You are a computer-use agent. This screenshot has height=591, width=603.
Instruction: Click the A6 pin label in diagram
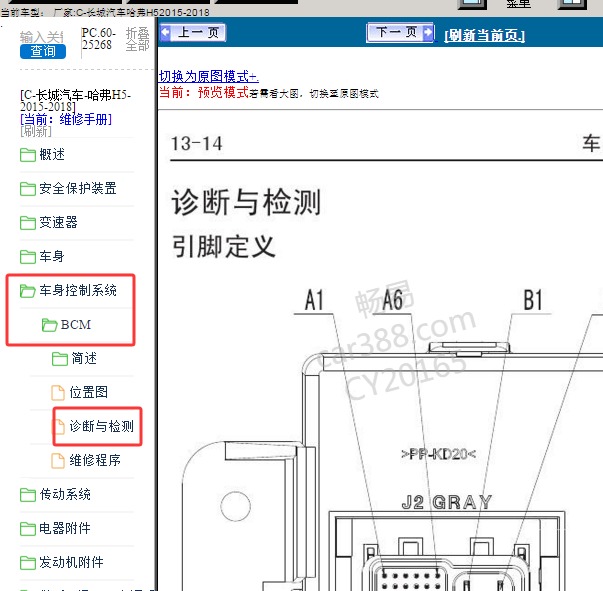[x=393, y=300]
